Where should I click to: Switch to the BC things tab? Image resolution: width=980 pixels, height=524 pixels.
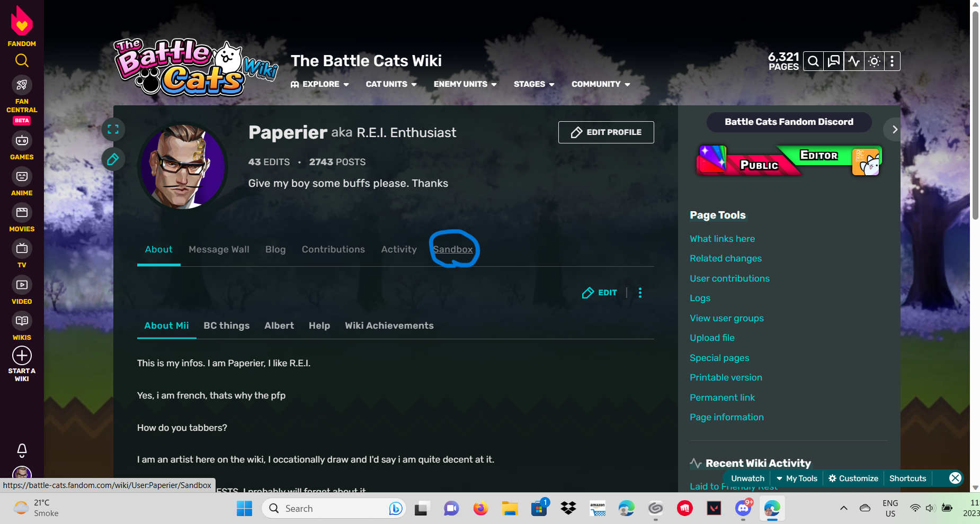pos(227,326)
